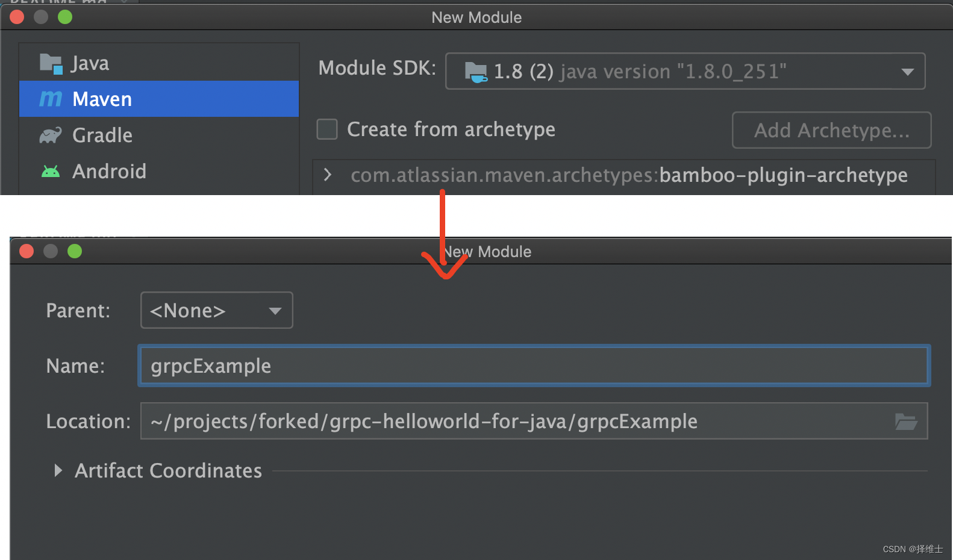This screenshot has height=560, width=953.
Task: Expand the bamboo-plugin-archetype entry
Action: [328, 175]
